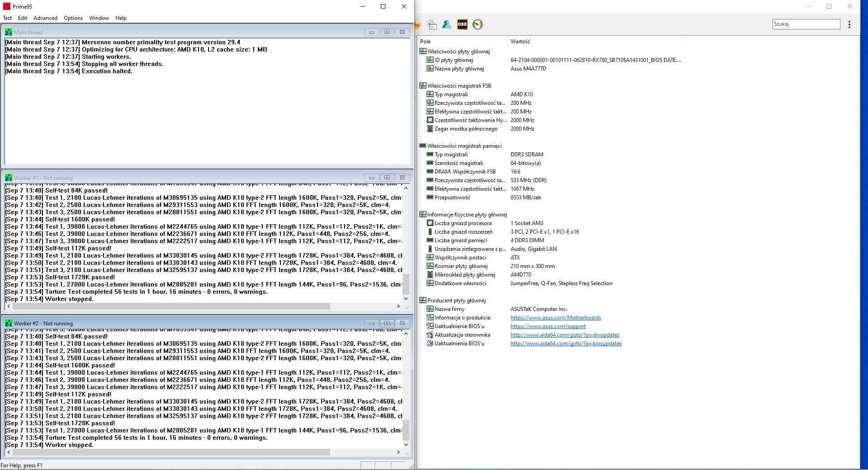
Task: Click the icon beside Informacje o produkcie
Action: [x=430, y=318]
